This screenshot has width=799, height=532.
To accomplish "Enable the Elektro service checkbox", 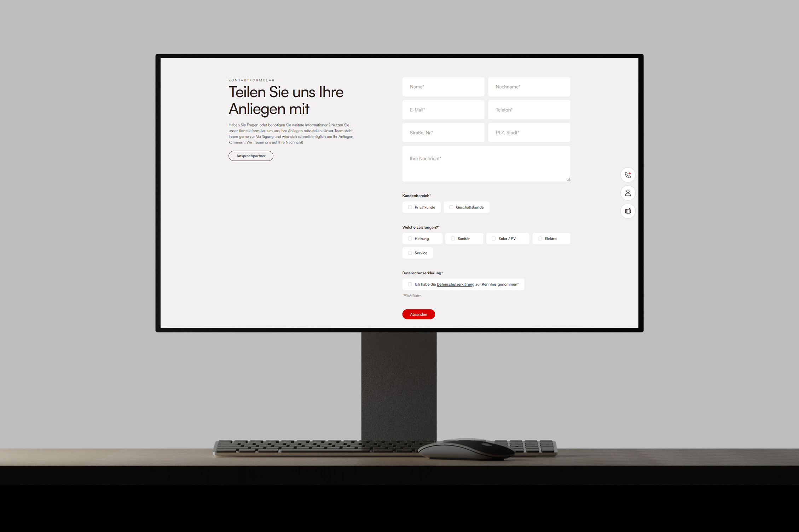I will click(x=539, y=238).
